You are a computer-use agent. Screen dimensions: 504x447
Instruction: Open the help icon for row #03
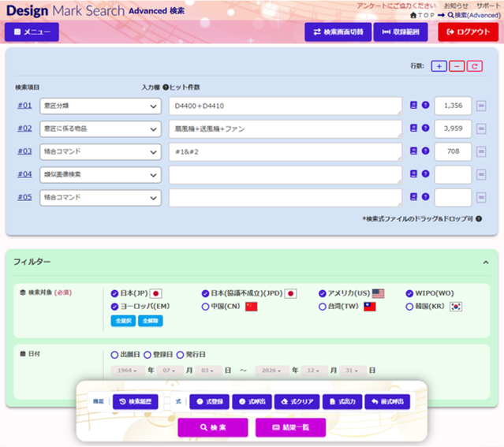(426, 151)
